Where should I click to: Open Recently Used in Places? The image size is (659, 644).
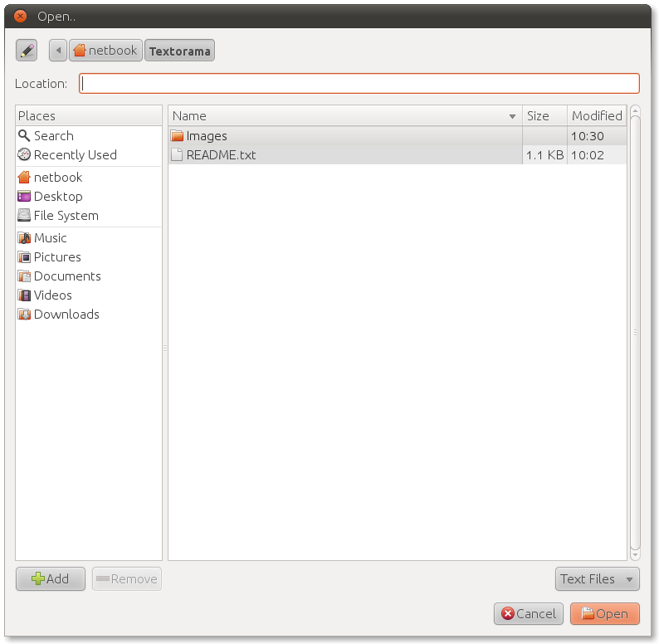tap(88, 154)
